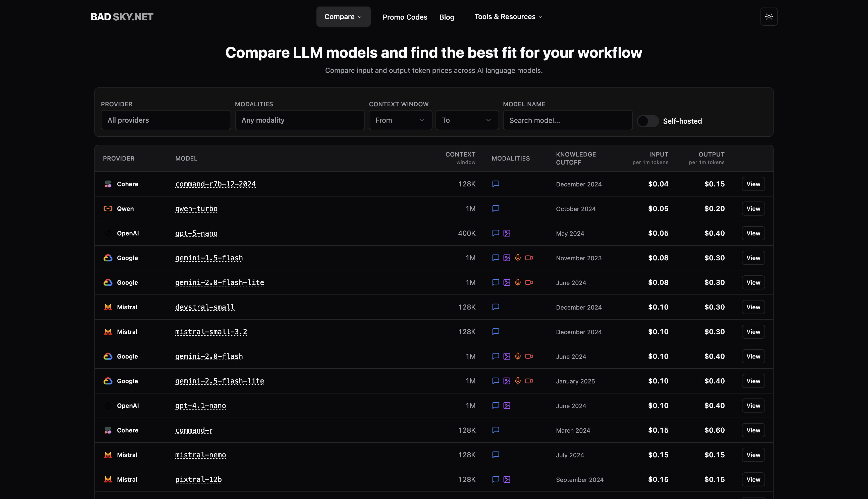Screen dimensions: 868x499
Task: Open the Tools & Resources menu
Action: pos(508,16)
